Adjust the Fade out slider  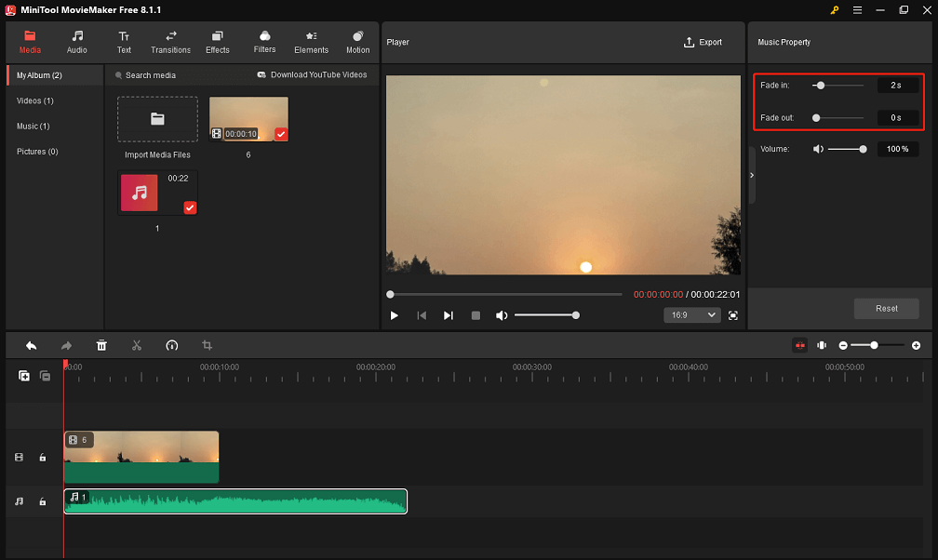tap(837, 118)
